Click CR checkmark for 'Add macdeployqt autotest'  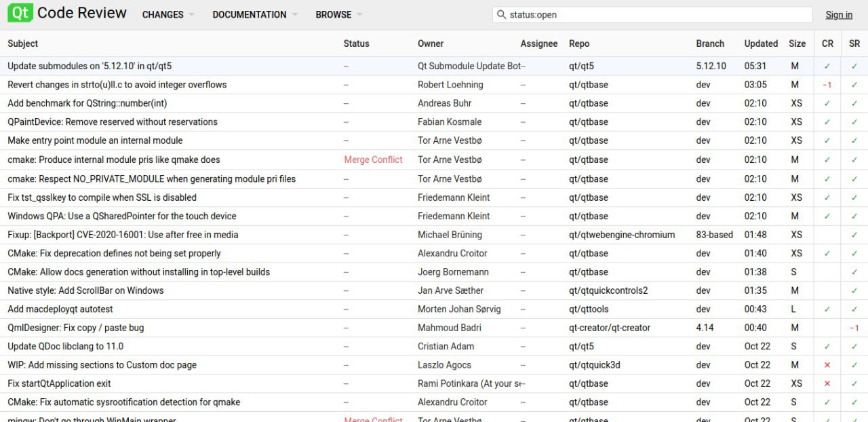[x=827, y=309]
